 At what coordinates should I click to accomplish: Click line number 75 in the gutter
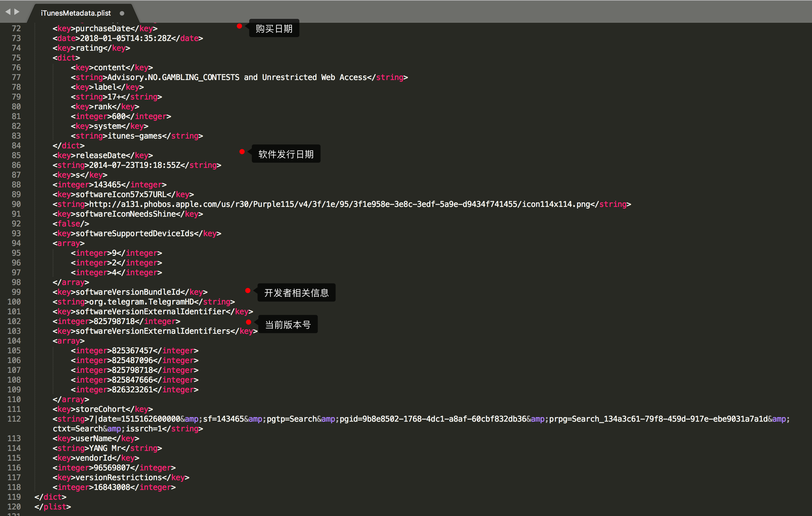click(x=16, y=58)
